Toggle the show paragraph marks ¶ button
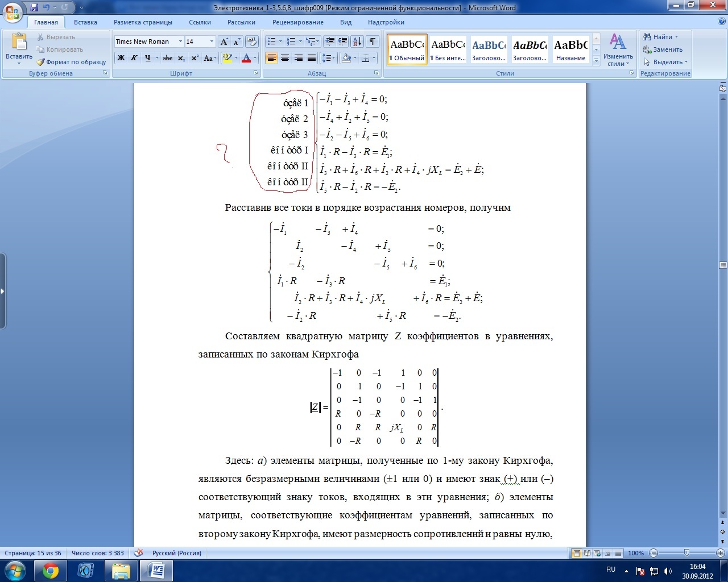 (x=372, y=41)
